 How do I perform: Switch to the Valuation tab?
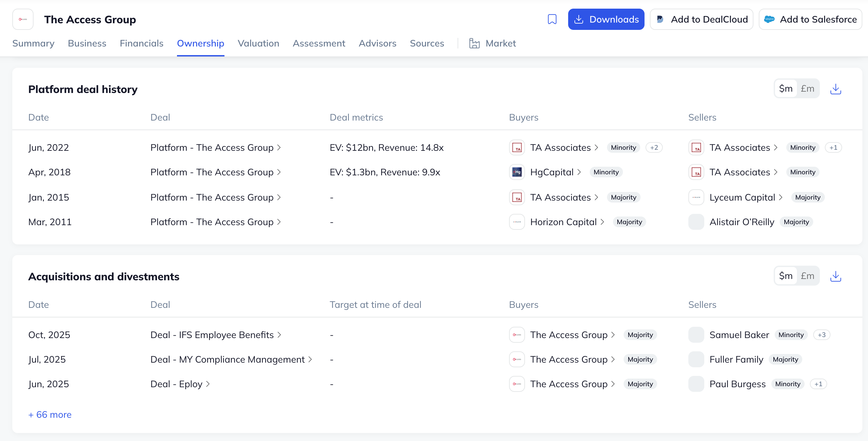pyautogui.click(x=258, y=43)
